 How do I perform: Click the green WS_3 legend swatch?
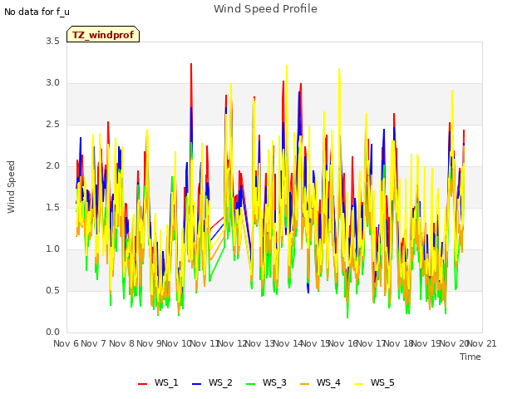pos(250,384)
